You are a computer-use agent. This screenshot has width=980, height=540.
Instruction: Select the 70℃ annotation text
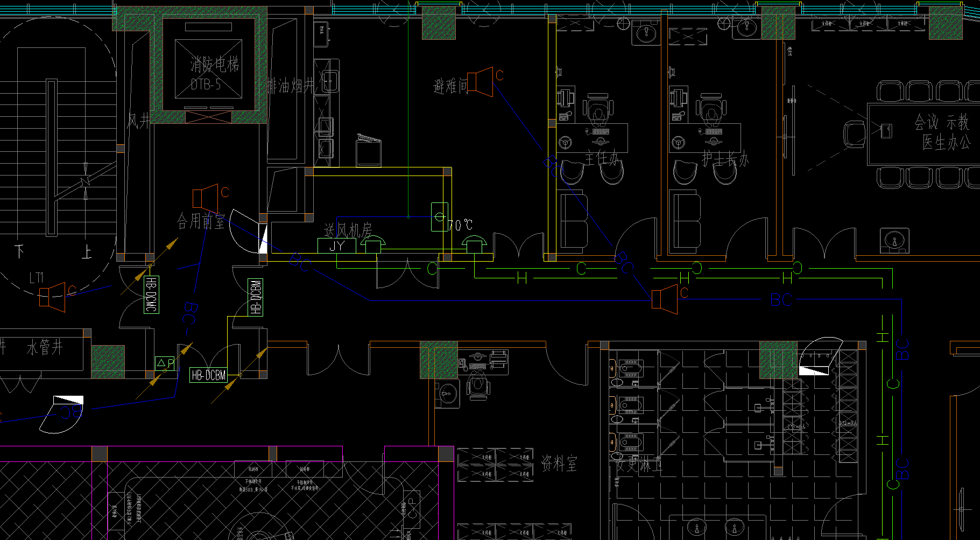click(x=461, y=225)
